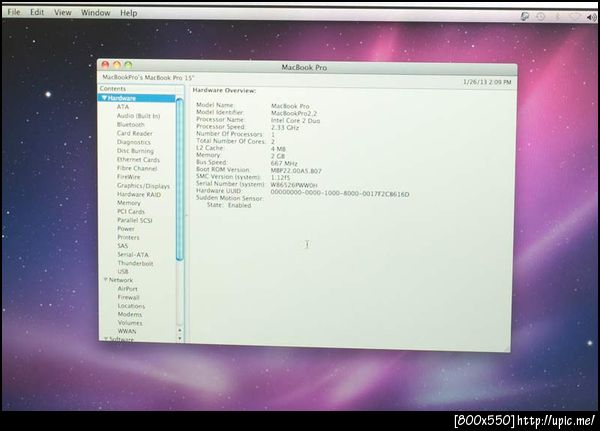Select WWAN under Network
Viewport: 600px width, 431px height.
pos(127,331)
